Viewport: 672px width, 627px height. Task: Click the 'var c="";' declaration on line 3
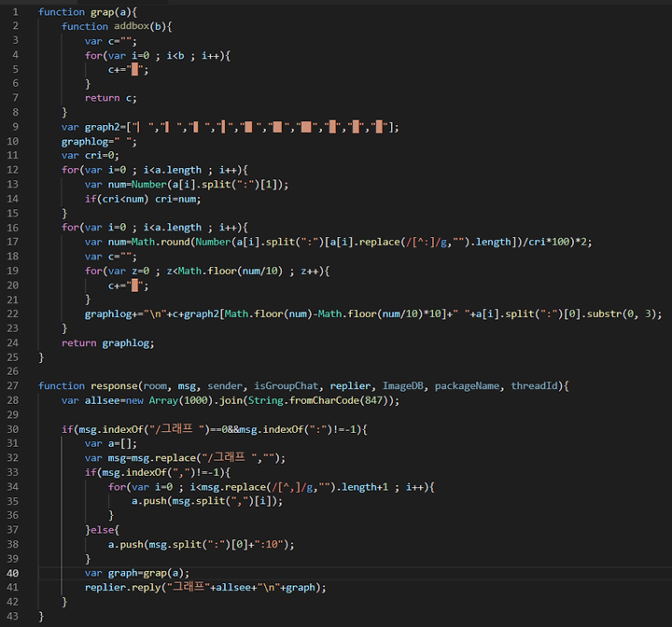pos(110,41)
